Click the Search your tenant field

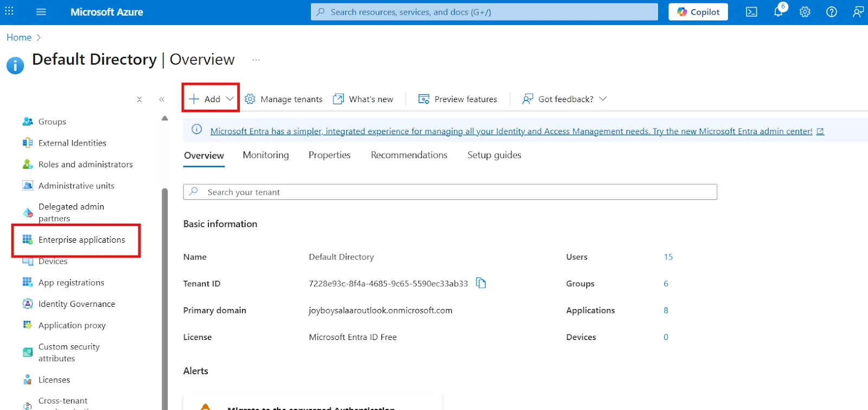[450, 192]
